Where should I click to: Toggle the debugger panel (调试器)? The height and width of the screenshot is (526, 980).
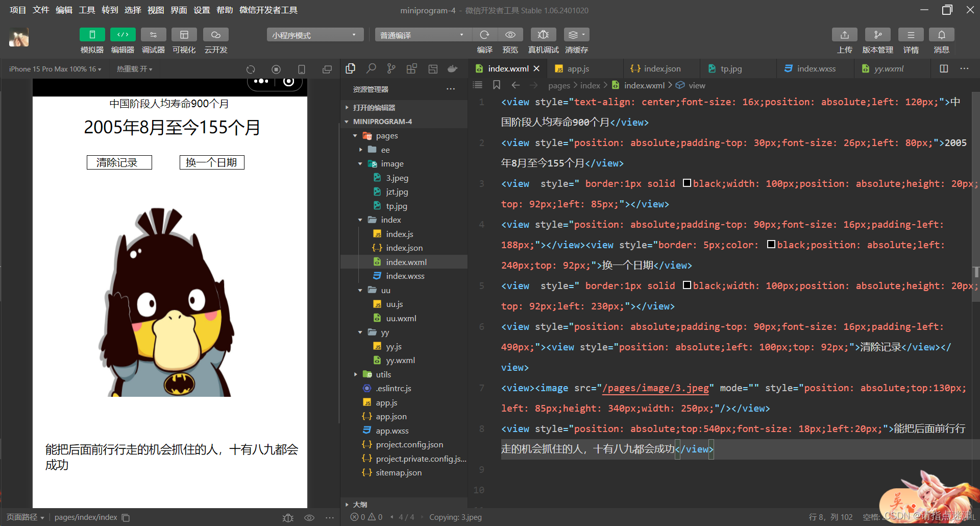154,35
